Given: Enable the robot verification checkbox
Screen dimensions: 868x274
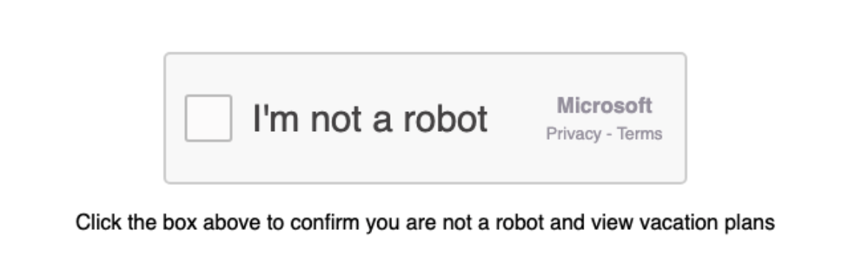Looking at the screenshot, I should [x=208, y=118].
